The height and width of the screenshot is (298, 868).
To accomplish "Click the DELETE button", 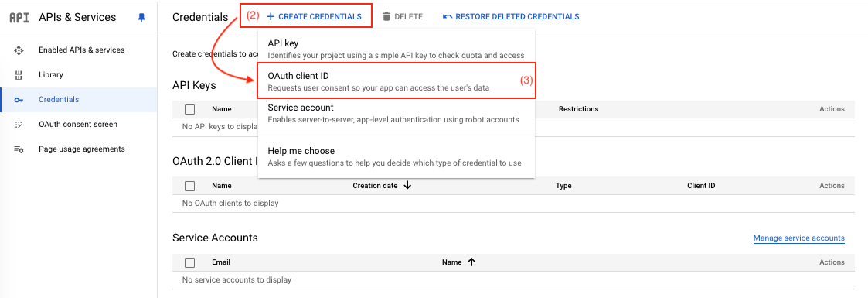I will point(403,16).
